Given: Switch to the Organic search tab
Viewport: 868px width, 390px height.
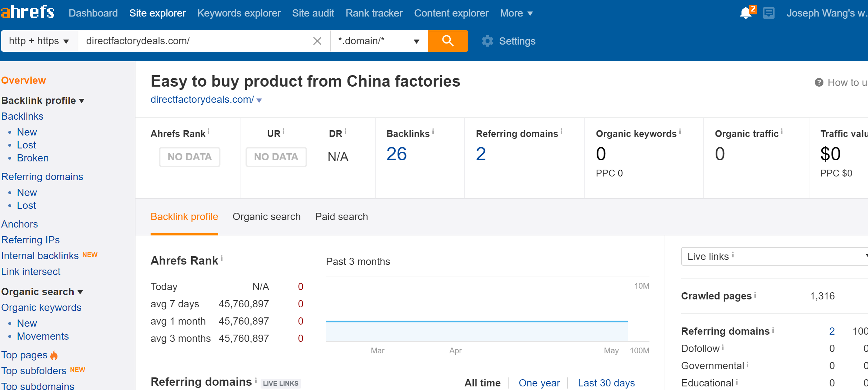Looking at the screenshot, I should pyautogui.click(x=266, y=217).
